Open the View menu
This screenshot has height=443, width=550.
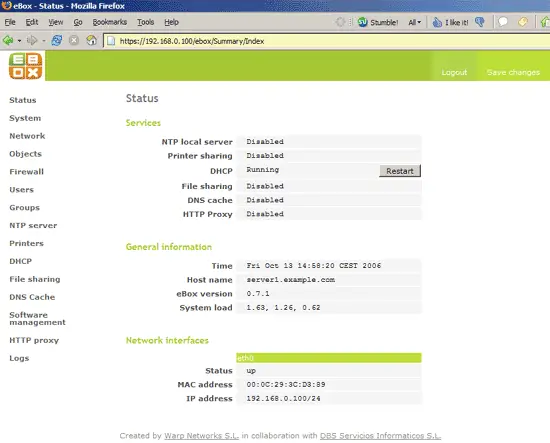point(56,22)
